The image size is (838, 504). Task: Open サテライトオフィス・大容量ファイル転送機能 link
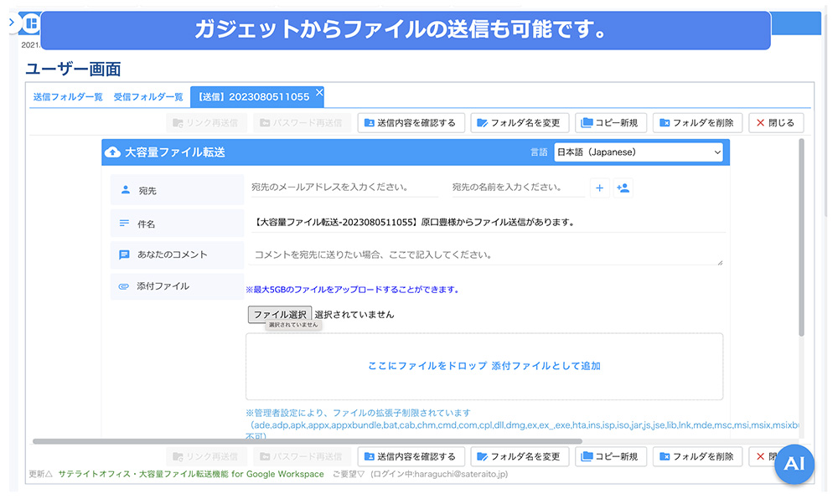(x=191, y=474)
